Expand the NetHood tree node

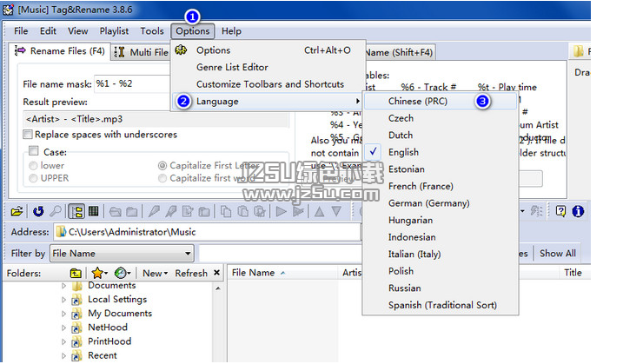63,328
